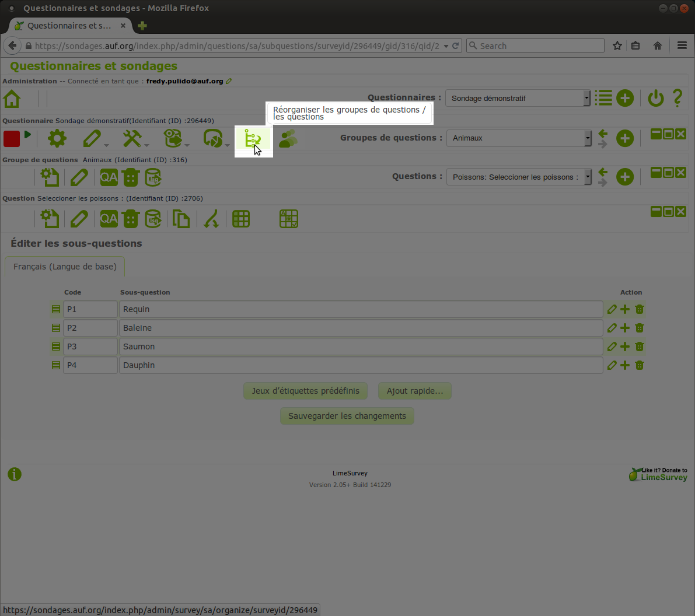Edit user profile pencil next to email
This screenshot has width=695, height=616.
(x=229, y=81)
